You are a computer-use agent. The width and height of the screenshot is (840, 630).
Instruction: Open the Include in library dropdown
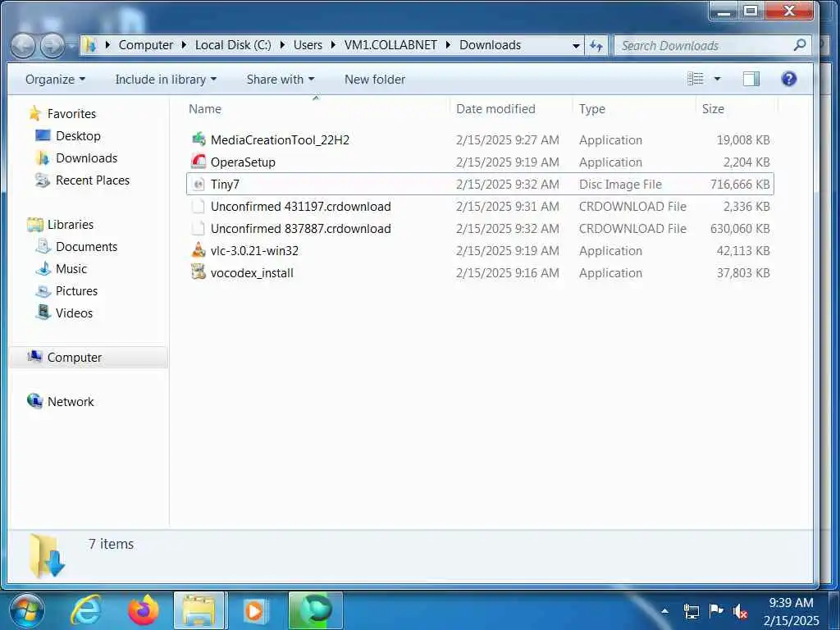tap(166, 80)
